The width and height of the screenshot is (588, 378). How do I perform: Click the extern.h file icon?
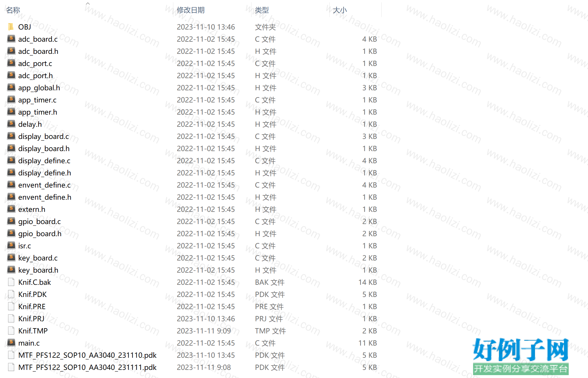(11, 209)
